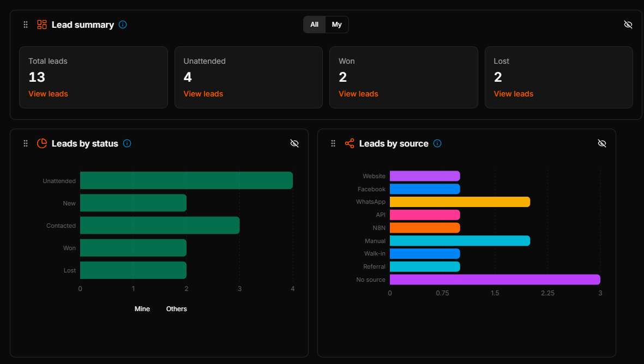The width and height of the screenshot is (644, 364).
Task: Click the Leads by status pie icon
Action: coord(42,143)
